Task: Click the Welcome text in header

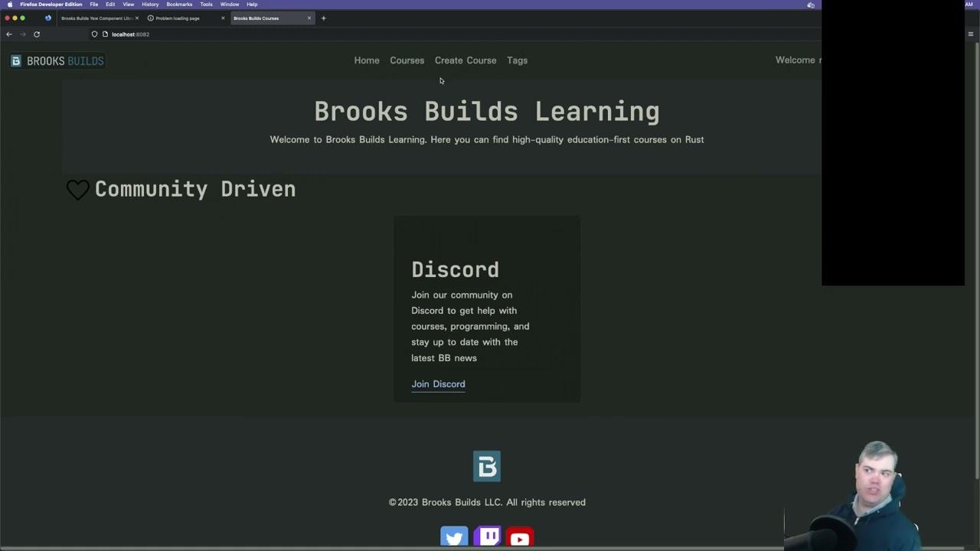Action: point(797,60)
